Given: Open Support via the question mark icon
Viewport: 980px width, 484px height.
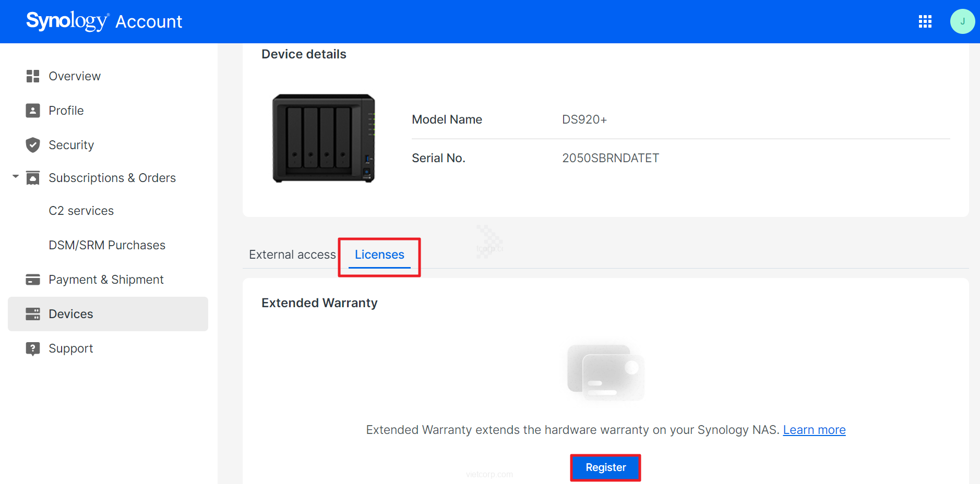Looking at the screenshot, I should click(32, 348).
